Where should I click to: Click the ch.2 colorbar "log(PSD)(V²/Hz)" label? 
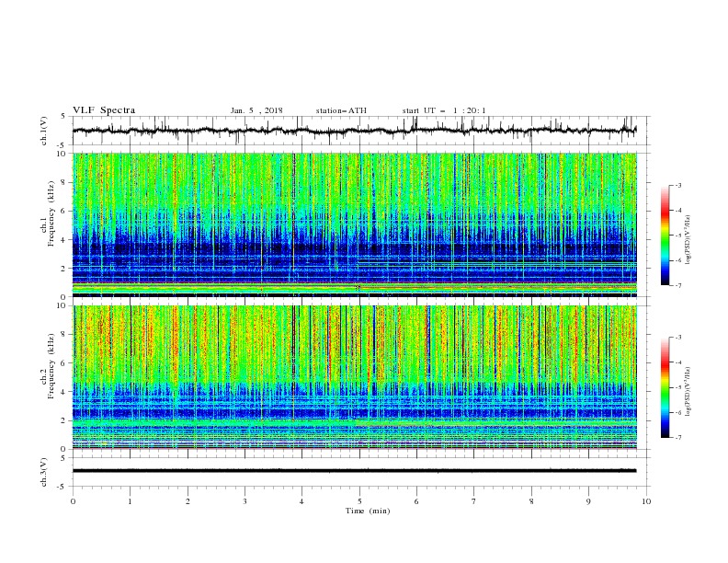click(x=688, y=391)
